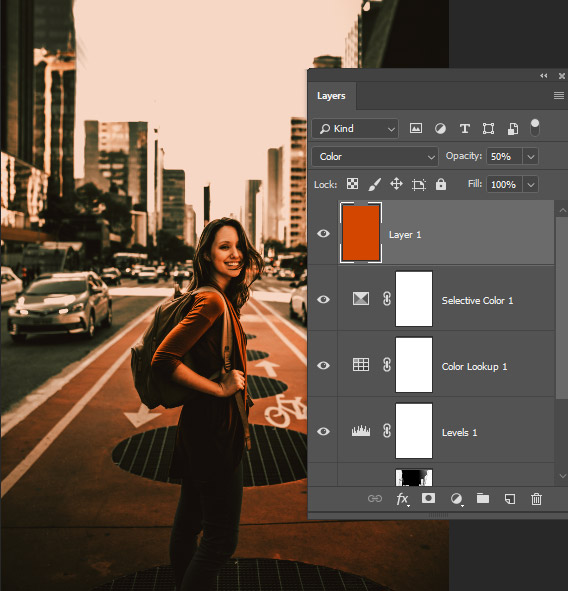568x591 pixels.
Task: Filter for adjustment layers icon
Action: click(440, 129)
